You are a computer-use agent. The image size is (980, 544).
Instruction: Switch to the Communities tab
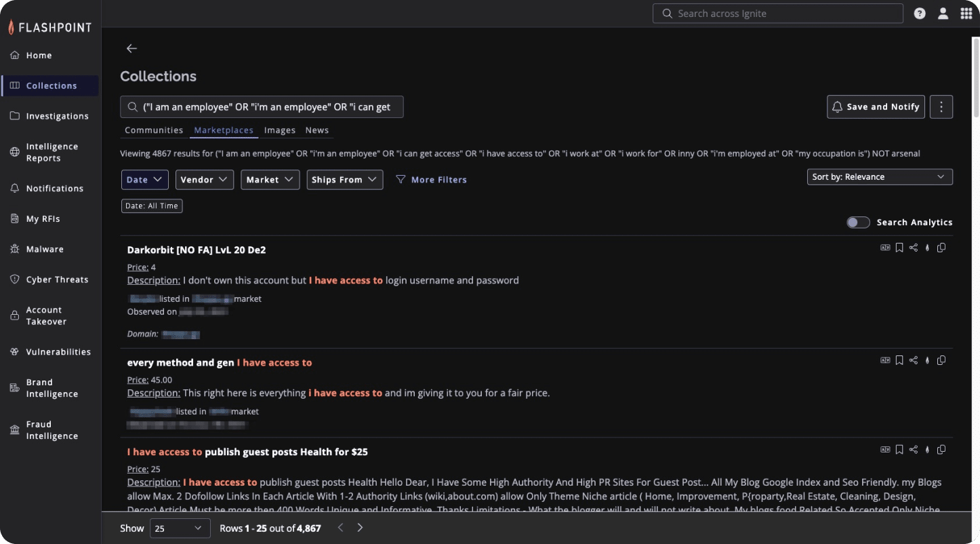pos(154,130)
